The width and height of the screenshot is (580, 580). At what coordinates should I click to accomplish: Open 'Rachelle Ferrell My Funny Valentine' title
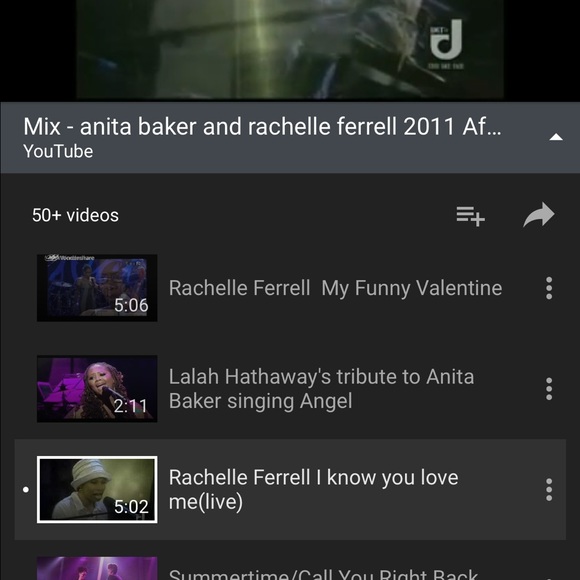[x=335, y=288]
